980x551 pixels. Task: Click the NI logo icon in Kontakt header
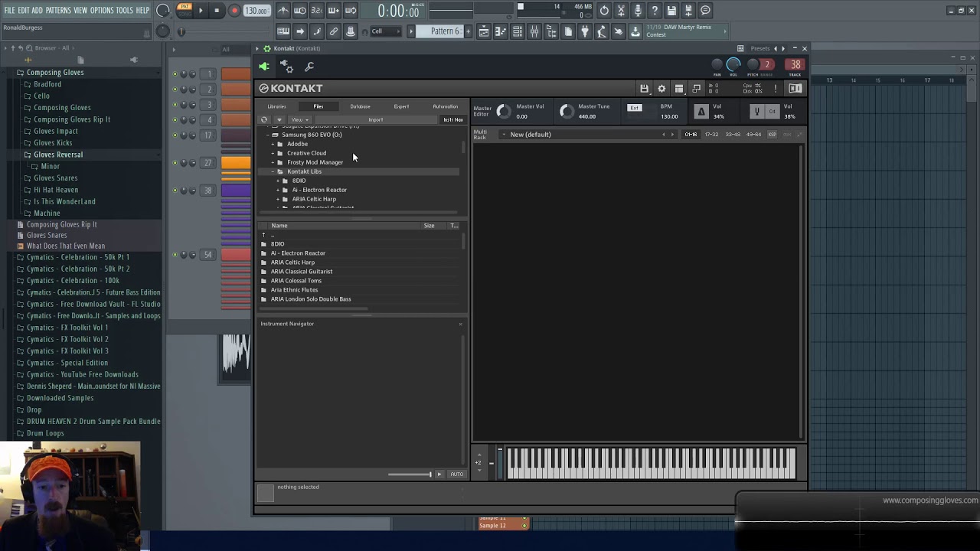795,89
